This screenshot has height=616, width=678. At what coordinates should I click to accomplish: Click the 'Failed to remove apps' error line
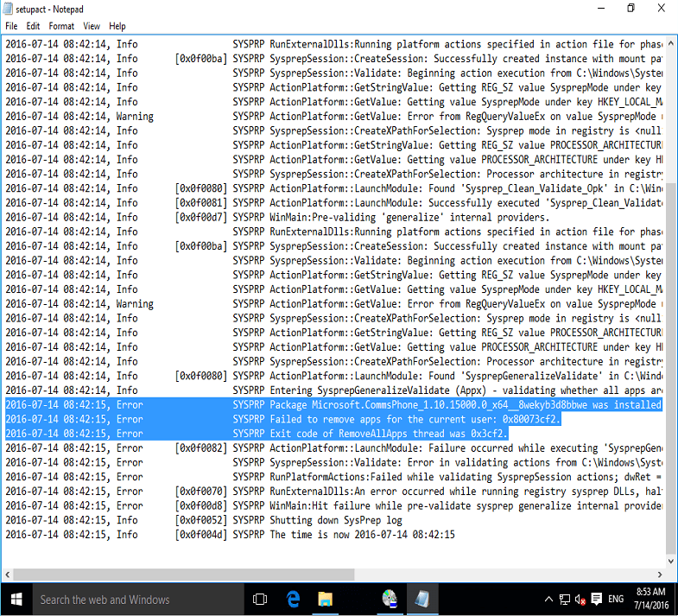pos(282,419)
